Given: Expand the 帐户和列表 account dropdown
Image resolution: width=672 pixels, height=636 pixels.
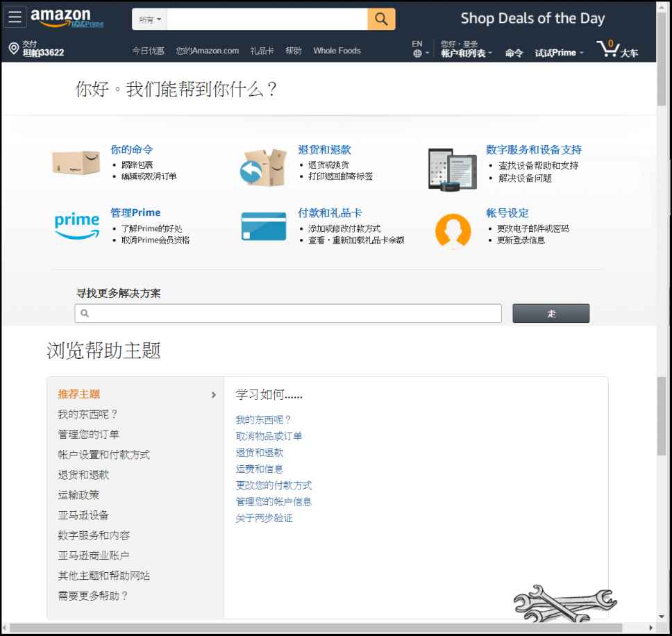Looking at the screenshot, I should pyautogui.click(x=467, y=53).
